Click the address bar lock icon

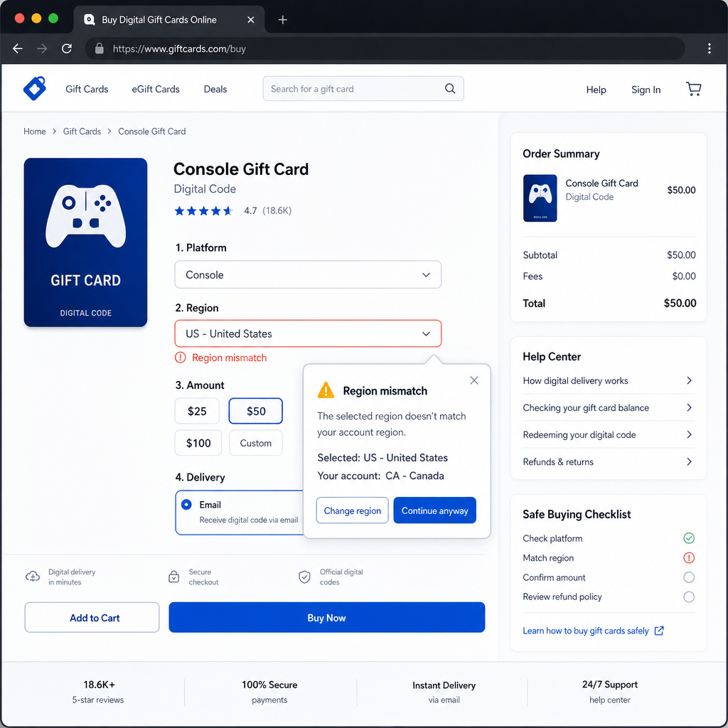pos(100,48)
